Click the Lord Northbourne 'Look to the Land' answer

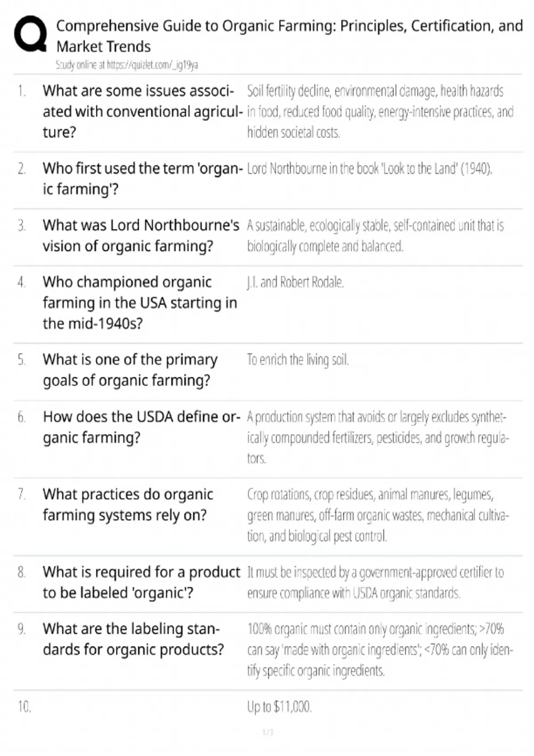369,169
